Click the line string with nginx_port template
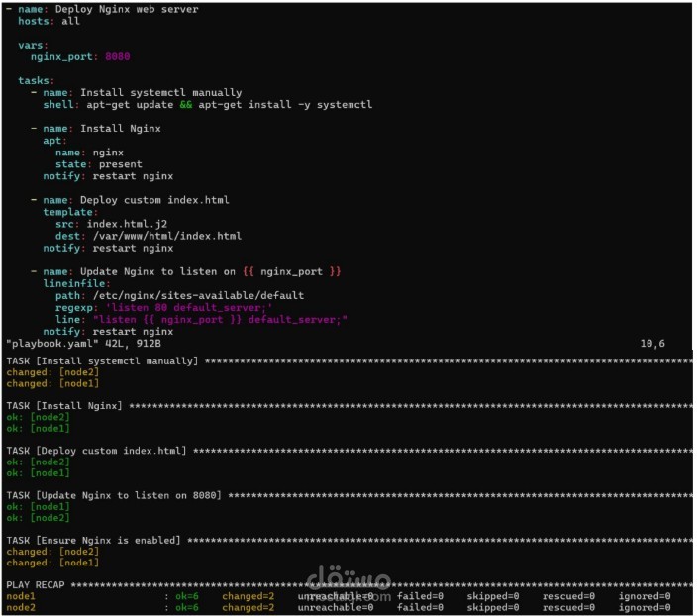This screenshot has height=616, width=698. 220,320
